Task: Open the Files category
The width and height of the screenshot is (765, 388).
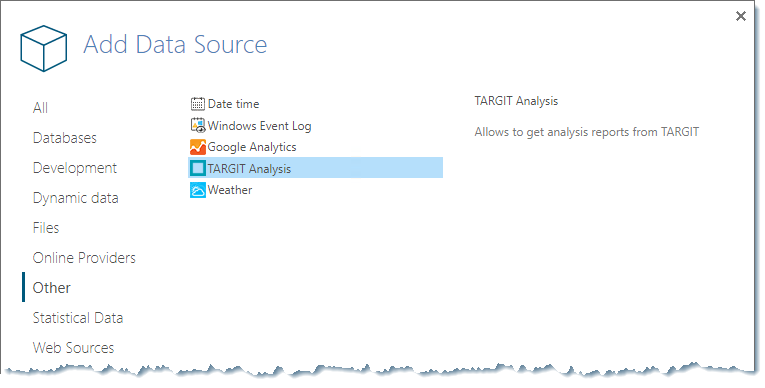Action: pos(46,228)
